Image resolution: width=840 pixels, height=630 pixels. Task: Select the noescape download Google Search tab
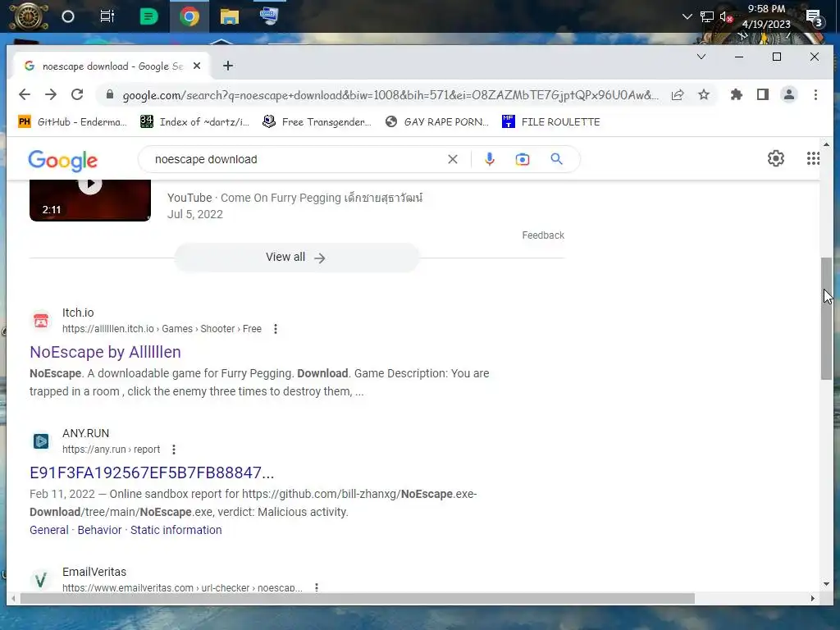click(110, 66)
